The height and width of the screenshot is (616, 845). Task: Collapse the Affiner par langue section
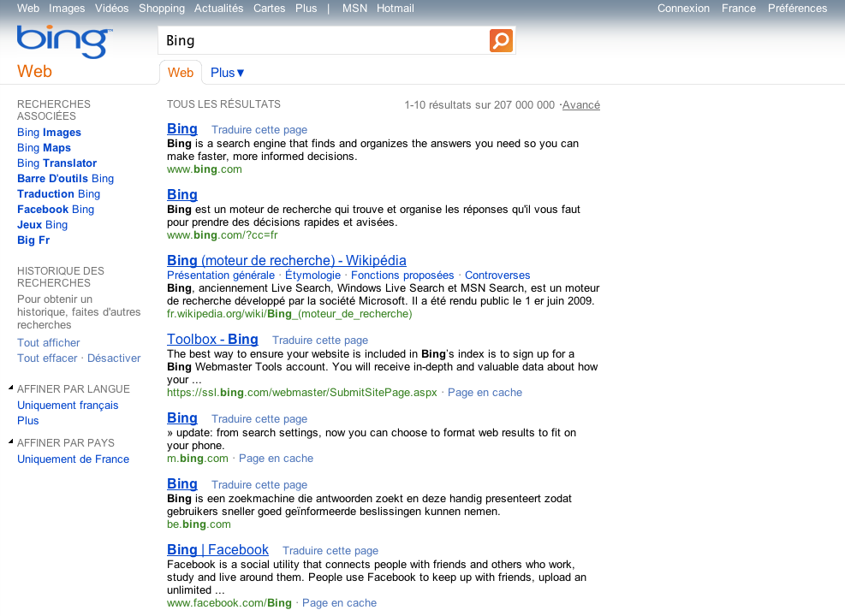coord(11,388)
